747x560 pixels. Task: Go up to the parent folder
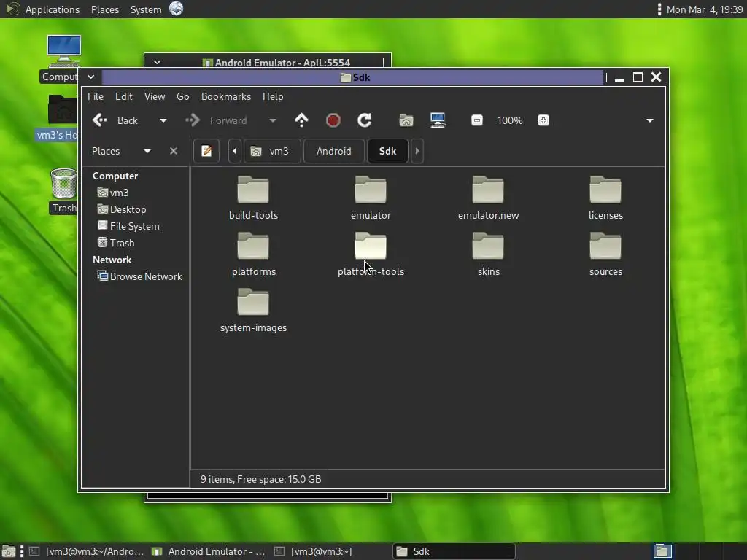coord(301,120)
